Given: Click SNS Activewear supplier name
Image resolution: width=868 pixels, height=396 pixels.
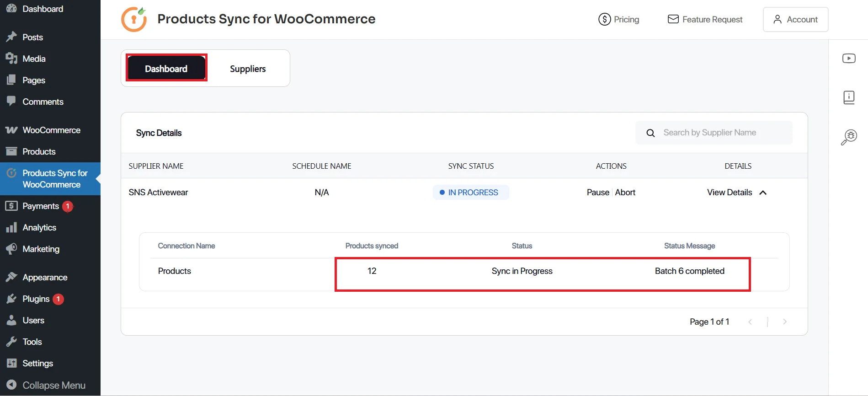Looking at the screenshot, I should pos(158,193).
